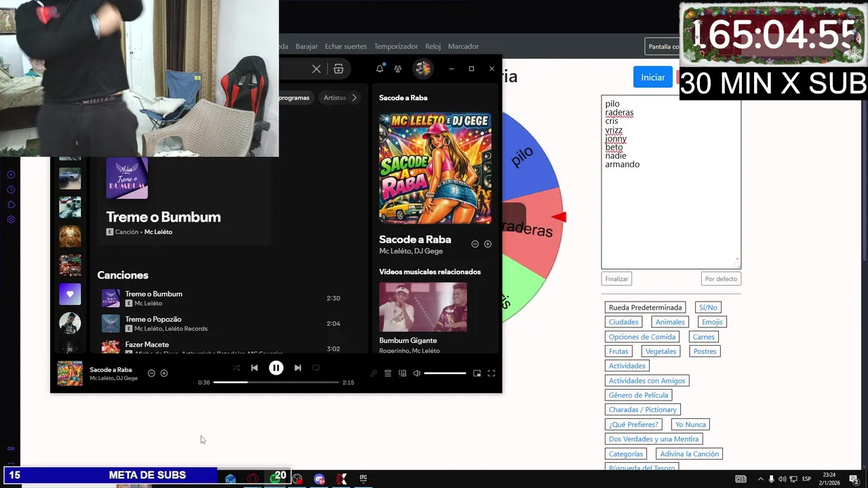This screenshot has height=488, width=868.
Task: Click the Por defecto button
Action: 721,279
